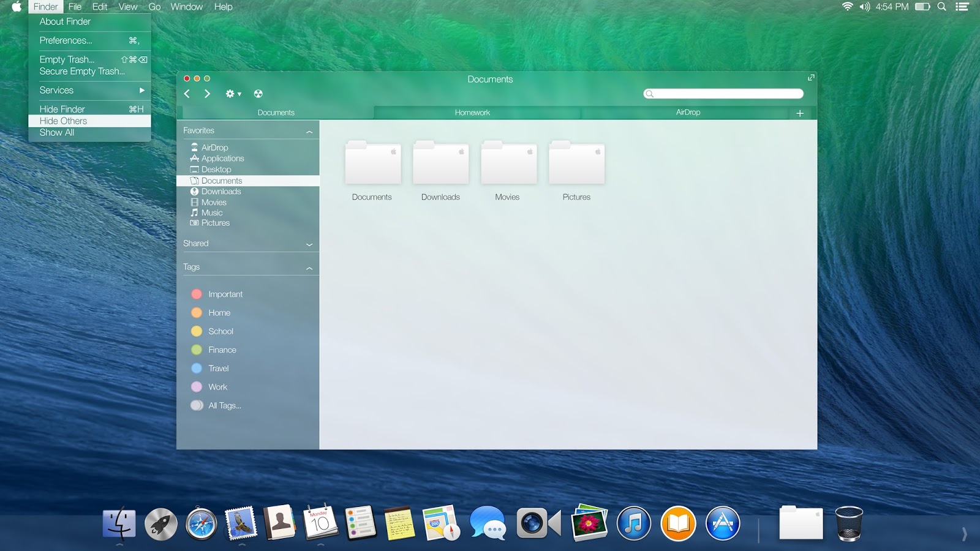Switch to the AirDrop tab
This screenshot has width=980, height=551.
(x=688, y=113)
